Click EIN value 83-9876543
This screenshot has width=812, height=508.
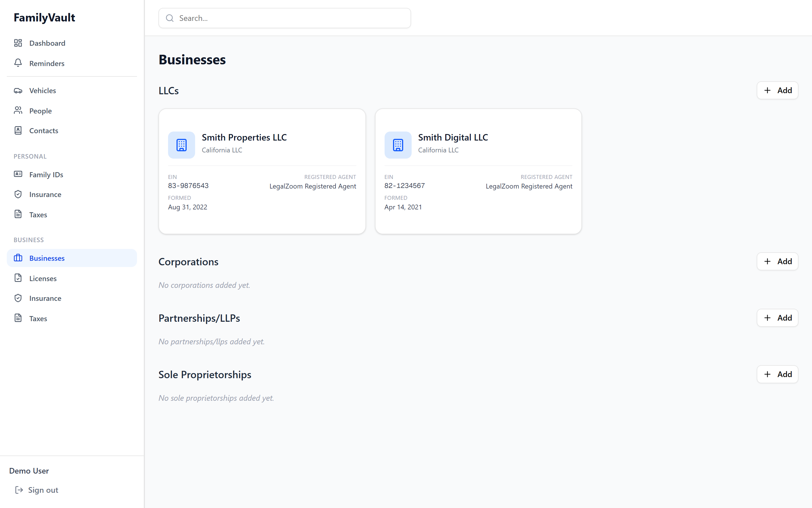[188, 186]
